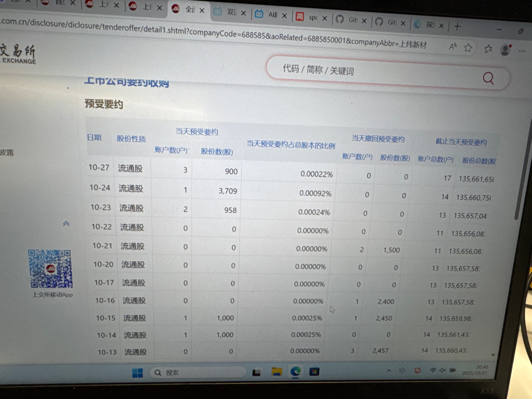This screenshot has height=399, width=532.
Task: Click the 当天预受要约占总股本的比例 column header
Action: 291,145
